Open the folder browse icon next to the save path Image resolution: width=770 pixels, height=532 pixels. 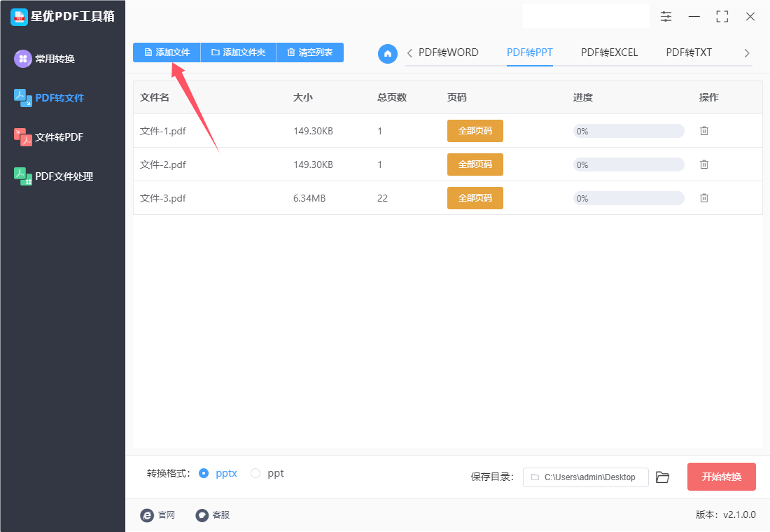(662, 477)
